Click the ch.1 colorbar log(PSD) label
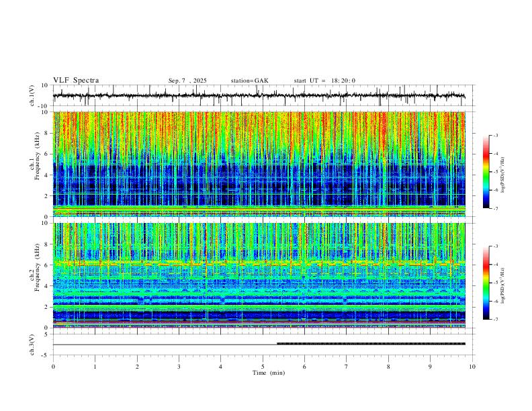Screen dimensions: 532x411 coord(502,175)
